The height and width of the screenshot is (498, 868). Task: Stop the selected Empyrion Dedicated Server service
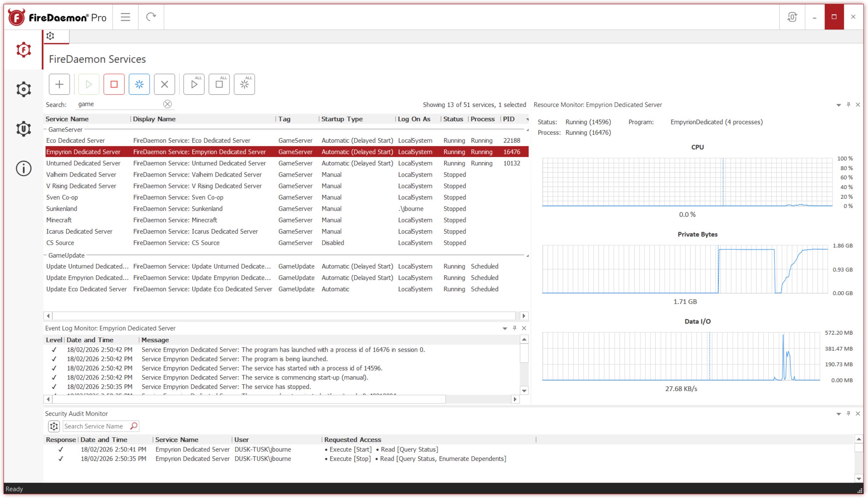click(x=114, y=84)
